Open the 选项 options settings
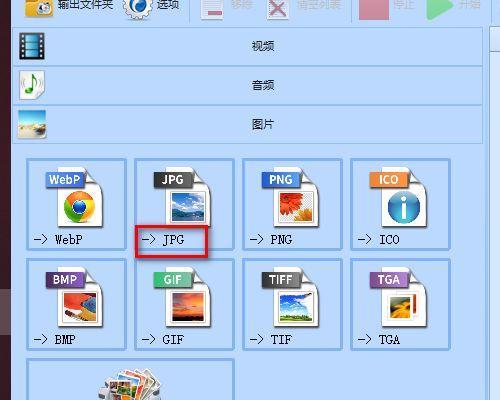The height and width of the screenshot is (400, 500). pyautogui.click(x=152, y=7)
